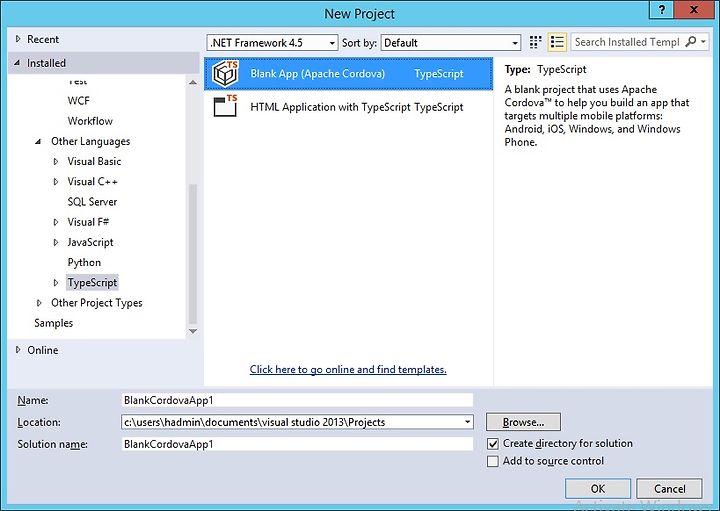Expand the Online section
Image resolution: width=720 pixels, height=511 pixels.
point(18,350)
